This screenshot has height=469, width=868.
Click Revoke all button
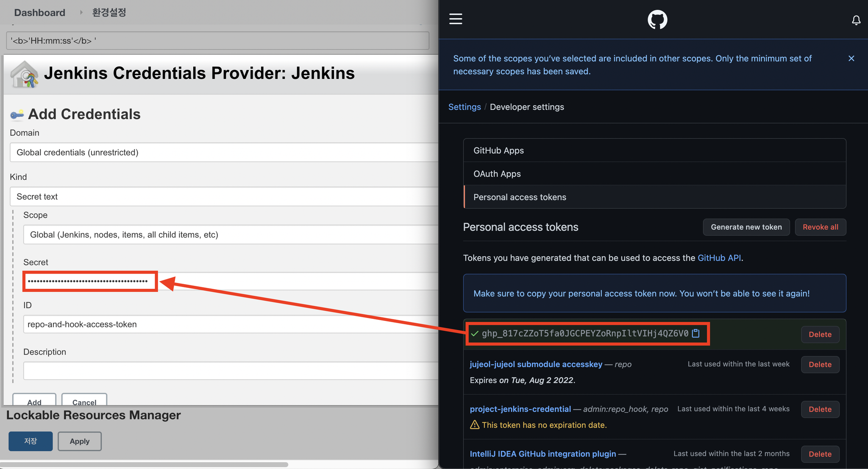point(820,227)
